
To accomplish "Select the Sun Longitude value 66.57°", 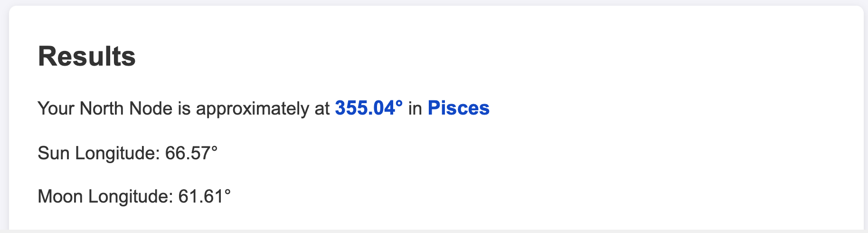I will 191,153.
